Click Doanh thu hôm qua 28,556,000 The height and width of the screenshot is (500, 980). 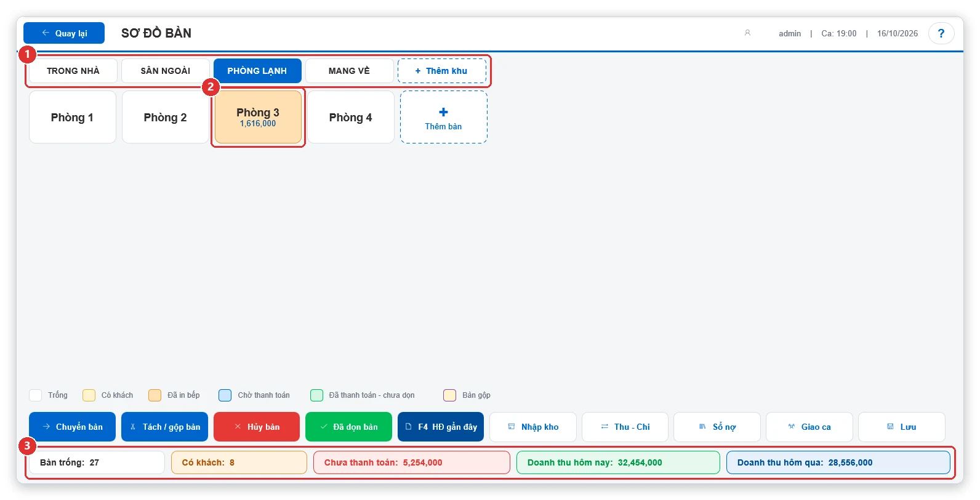[x=838, y=462]
